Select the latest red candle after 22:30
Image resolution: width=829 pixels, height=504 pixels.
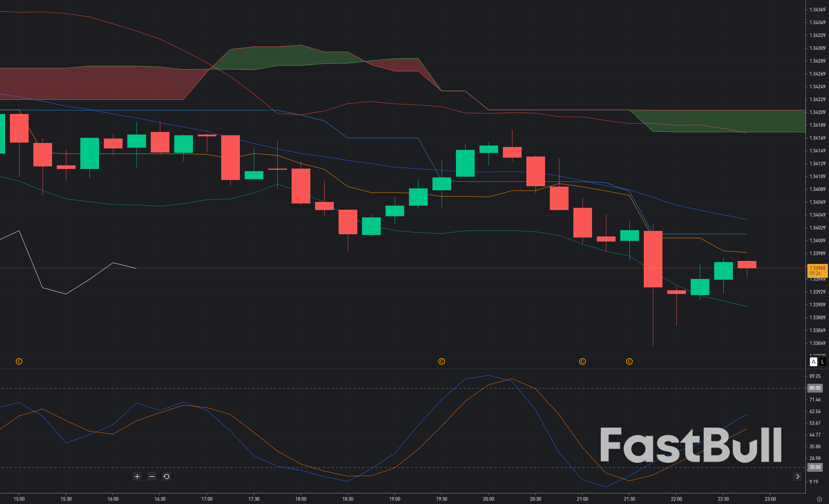click(747, 265)
